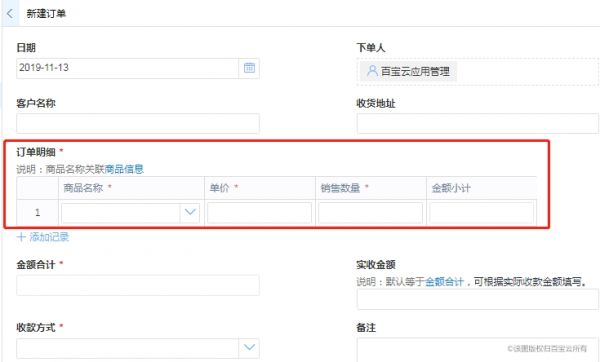600x362 pixels.
Task: Click the 收货地址 input field
Action: click(x=478, y=123)
